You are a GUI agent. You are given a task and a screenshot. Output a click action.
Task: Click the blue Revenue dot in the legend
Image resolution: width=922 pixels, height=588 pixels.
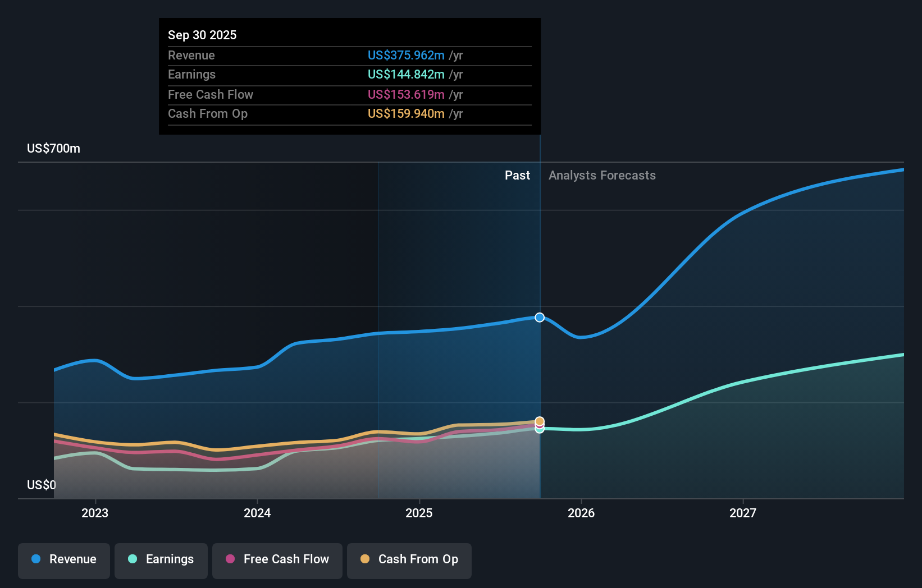pyautogui.click(x=35, y=559)
